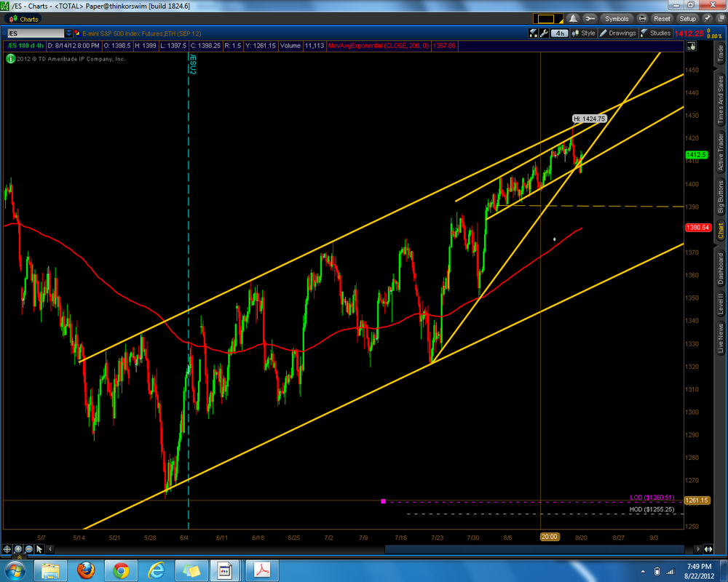Image resolution: width=728 pixels, height=582 pixels.
Task: Click the /ES symbol input field
Action: pyautogui.click(x=35, y=33)
